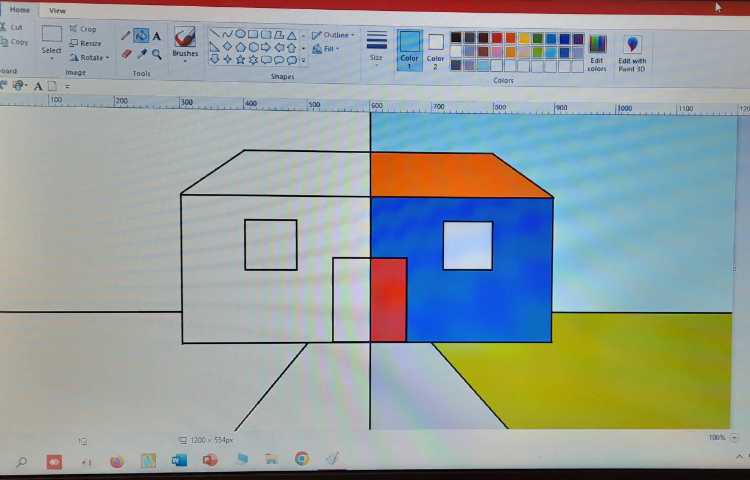Activate the Color 1 selector
Screen dimensions: 750x480
[410, 48]
